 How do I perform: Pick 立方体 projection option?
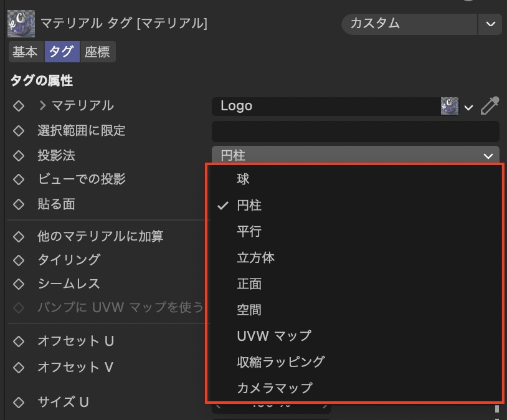pyautogui.click(x=255, y=258)
